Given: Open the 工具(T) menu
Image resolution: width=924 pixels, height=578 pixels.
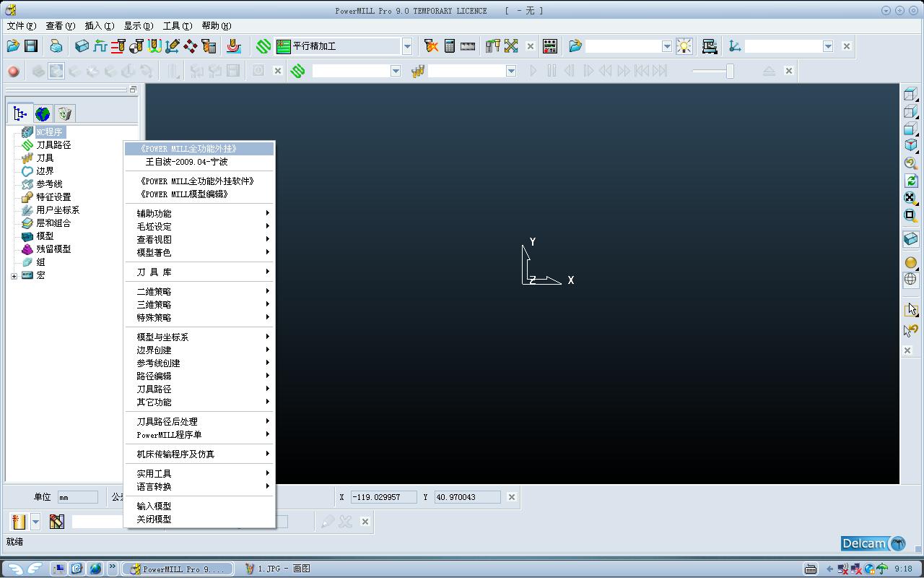Looking at the screenshot, I should 177,26.
